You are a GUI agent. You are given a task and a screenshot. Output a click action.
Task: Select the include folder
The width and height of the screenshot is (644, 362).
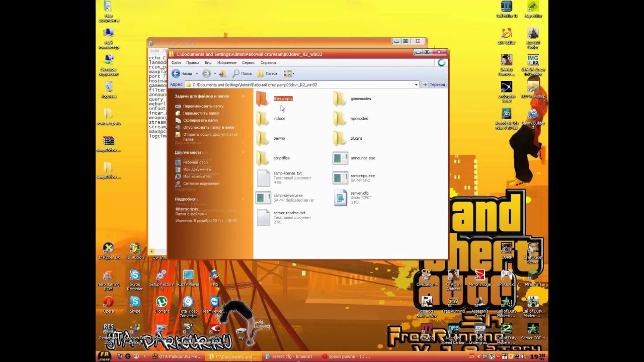pyautogui.click(x=271, y=119)
